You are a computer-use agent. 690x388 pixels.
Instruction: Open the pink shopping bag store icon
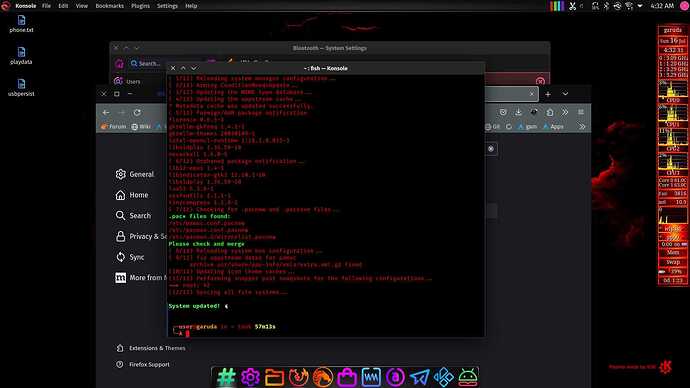(347, 377)
